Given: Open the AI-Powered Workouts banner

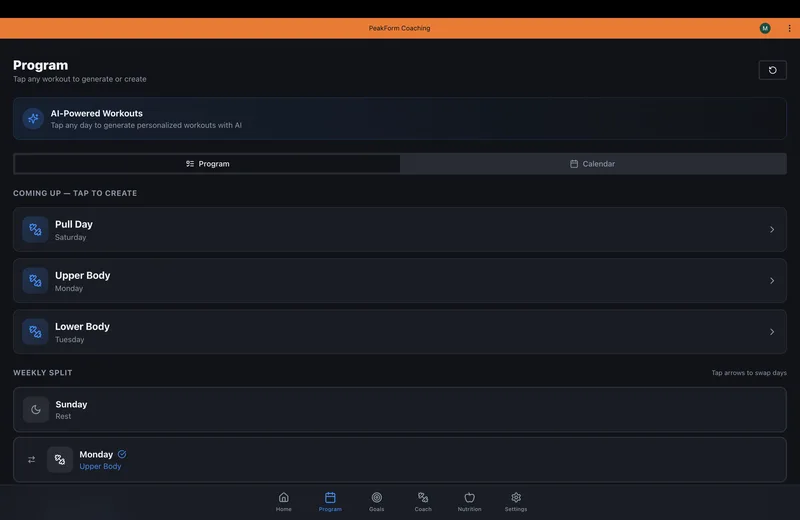Looking at the screenshot, I should click(399, 118).
